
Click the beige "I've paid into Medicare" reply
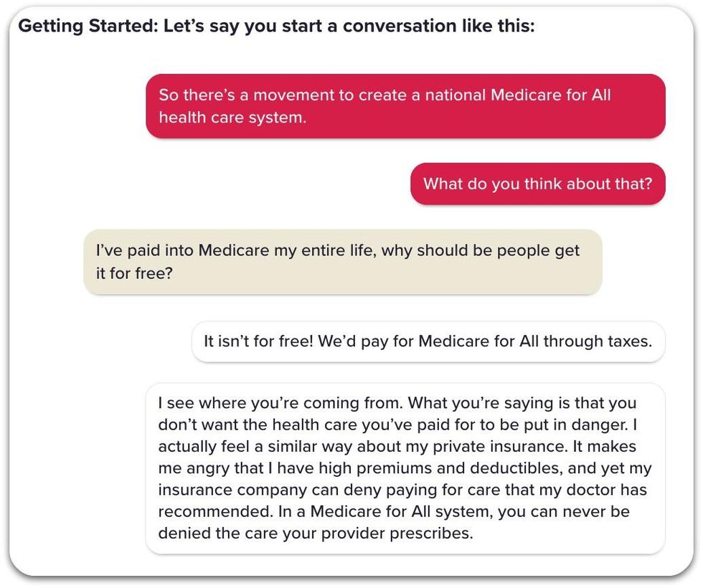coord(342,262)
